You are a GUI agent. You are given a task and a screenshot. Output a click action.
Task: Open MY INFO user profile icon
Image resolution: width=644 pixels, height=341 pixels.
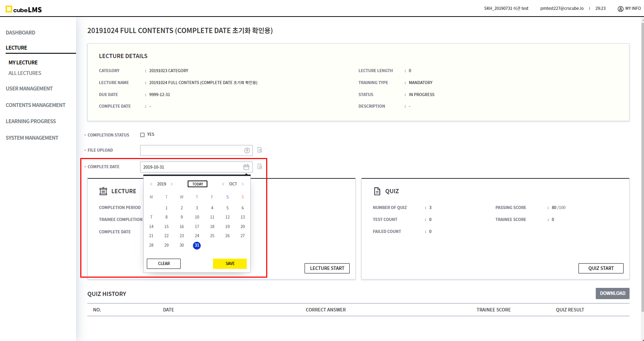point(620,9)
